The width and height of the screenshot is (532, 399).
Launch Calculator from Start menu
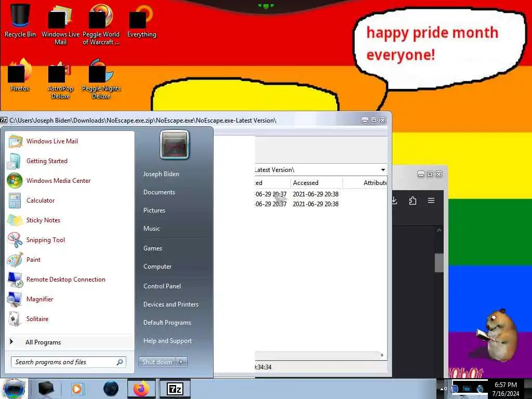click(70, 200)
